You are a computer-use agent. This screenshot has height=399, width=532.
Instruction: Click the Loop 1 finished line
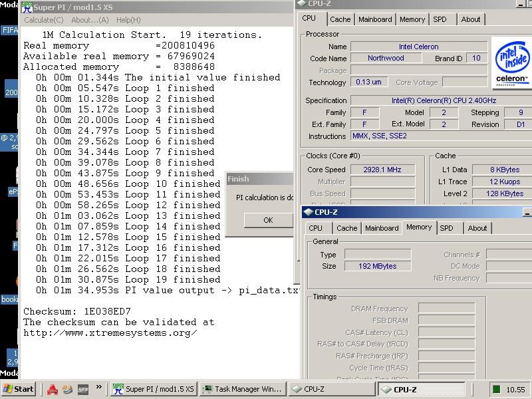click(125, 88)
